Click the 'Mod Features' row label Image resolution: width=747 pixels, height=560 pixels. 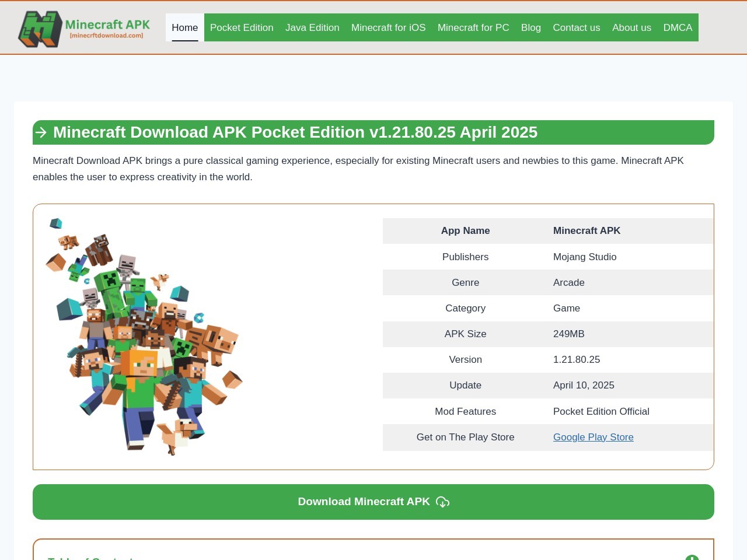pos(466,411)
